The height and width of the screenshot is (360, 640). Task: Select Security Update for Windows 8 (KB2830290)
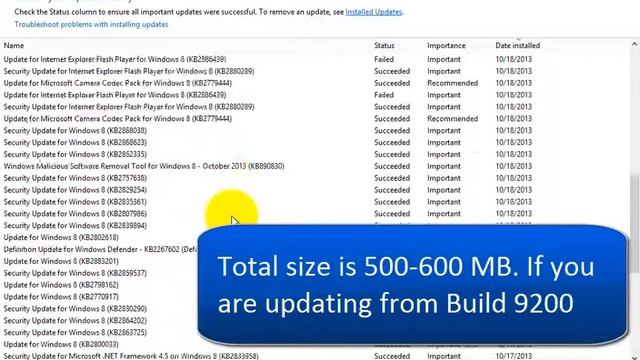click(x=75, y=308)
